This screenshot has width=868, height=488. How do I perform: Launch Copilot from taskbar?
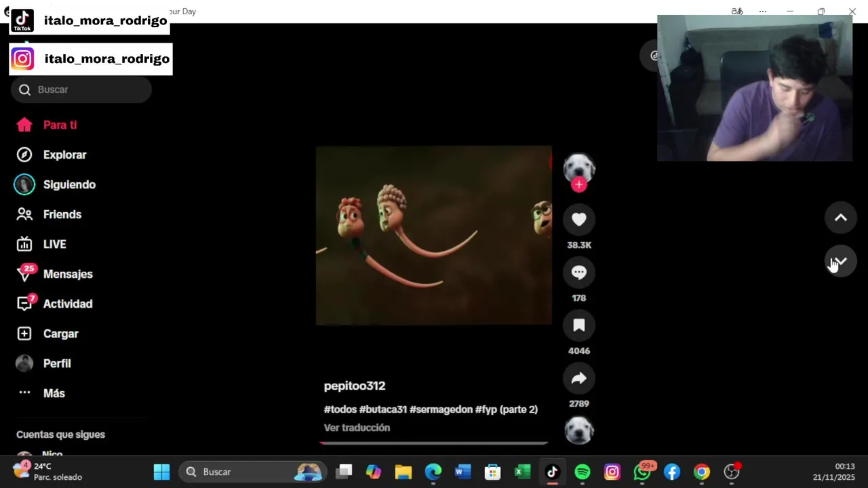point(374,472)
